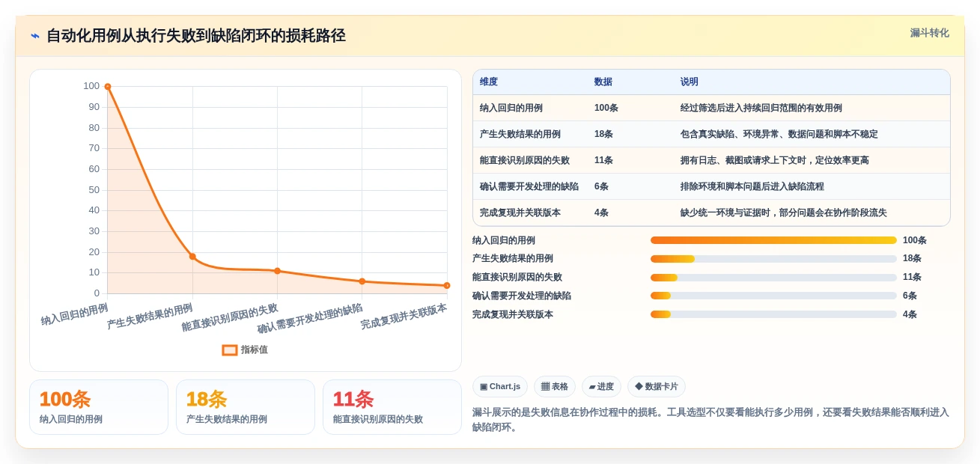Click the 11条 value in the table
This screenshot has height=464, width=980.
pyautogui.click(x=604, y=160)
